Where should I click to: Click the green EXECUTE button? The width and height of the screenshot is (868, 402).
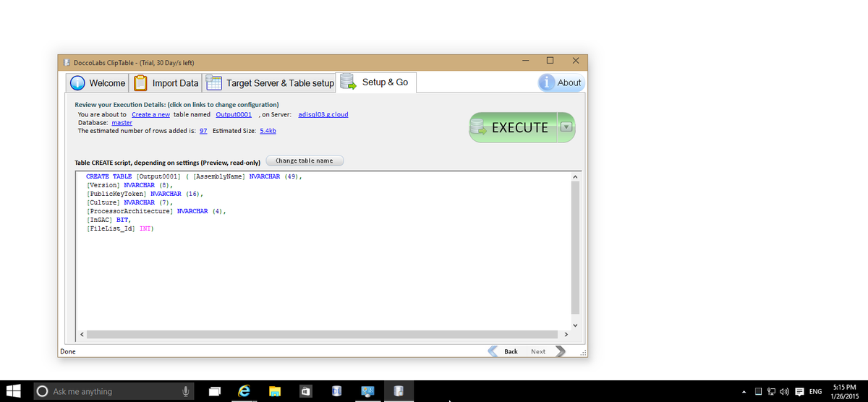pyautogui.click(x=514, y=127)
